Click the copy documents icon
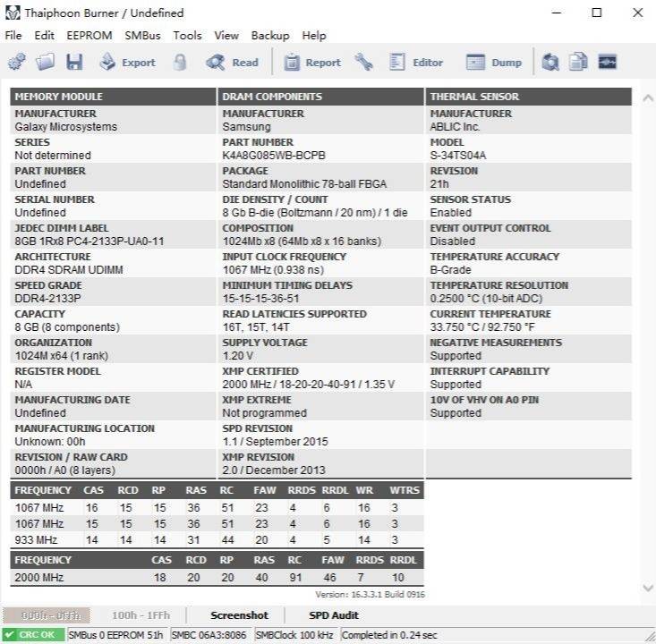 (x=578, y=62)
